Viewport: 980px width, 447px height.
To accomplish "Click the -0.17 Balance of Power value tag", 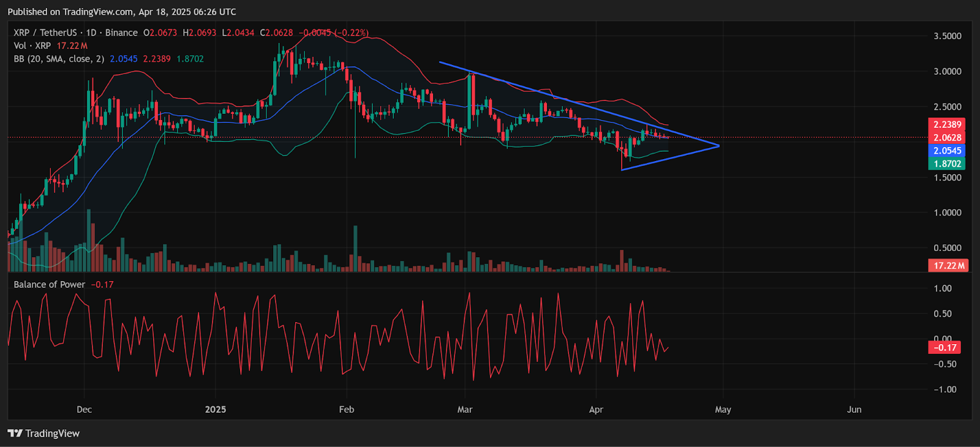I will point(945,347).
